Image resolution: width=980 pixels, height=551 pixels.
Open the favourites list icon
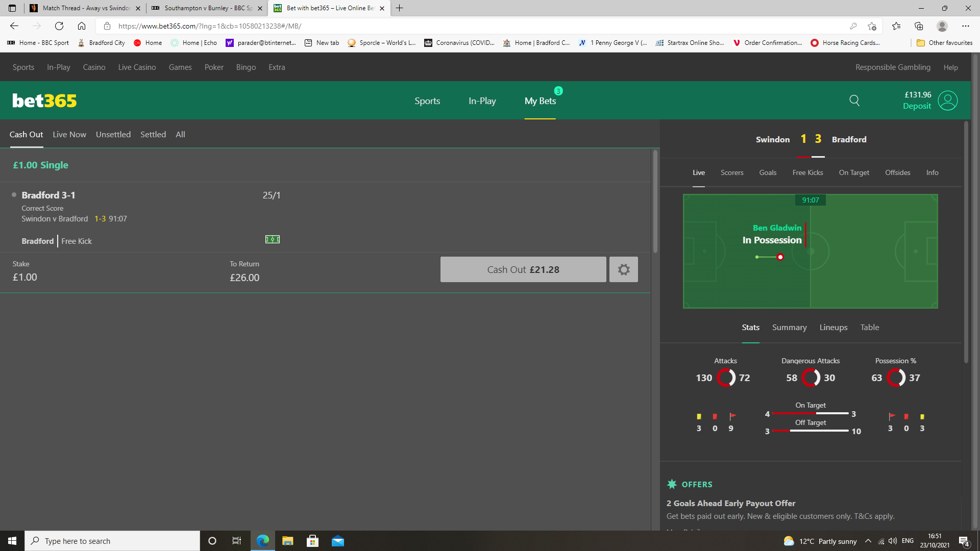tap(896, 26)
